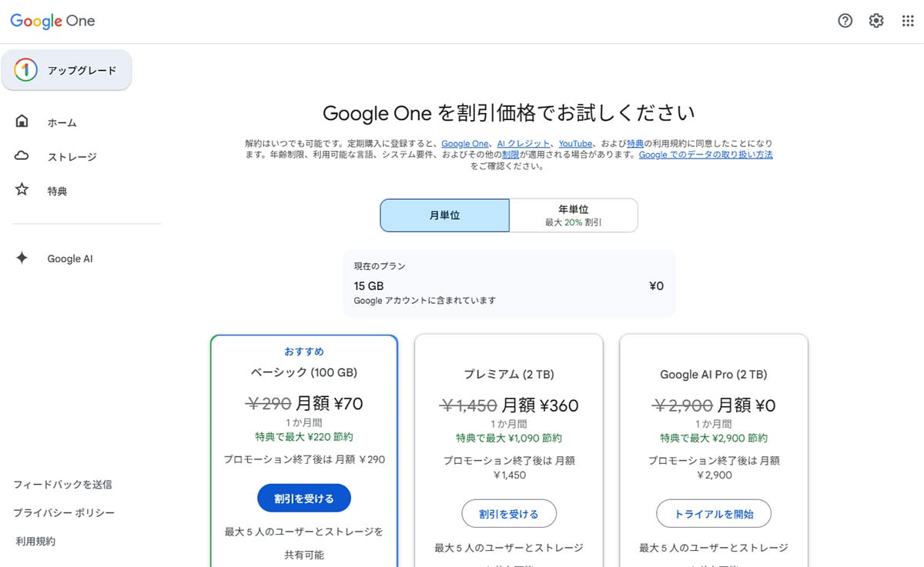Click the page heading Google One を割引価格でお試しください
This screenshot has height=567, width=924.
509,113
